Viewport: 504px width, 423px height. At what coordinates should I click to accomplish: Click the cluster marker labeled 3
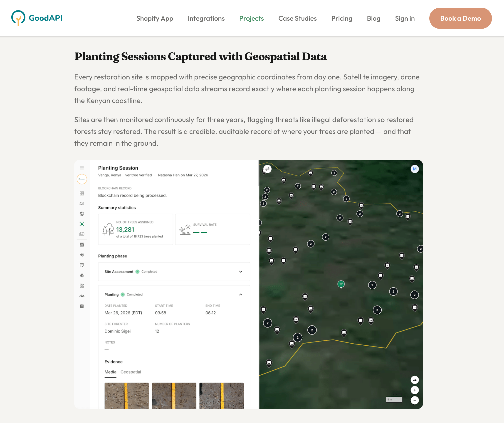(377, 310)
